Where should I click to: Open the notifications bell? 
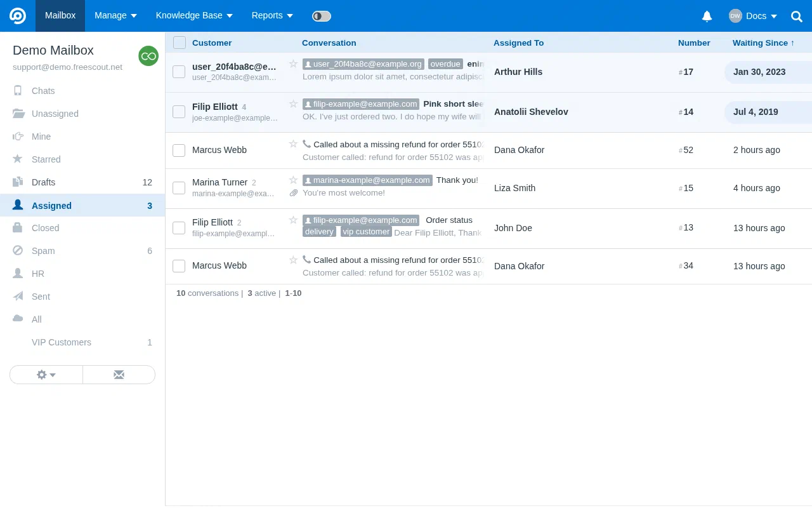click(x=707, y=16)
